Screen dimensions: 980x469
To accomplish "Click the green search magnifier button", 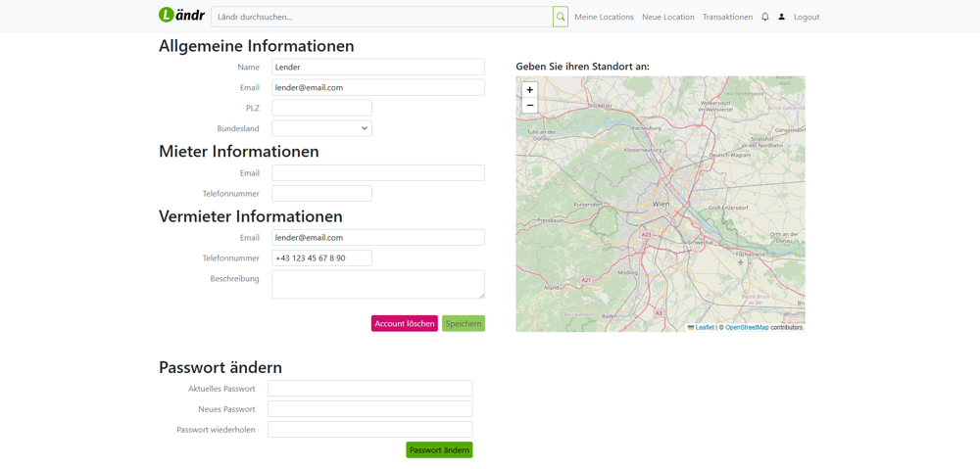I will click(561, 17).
